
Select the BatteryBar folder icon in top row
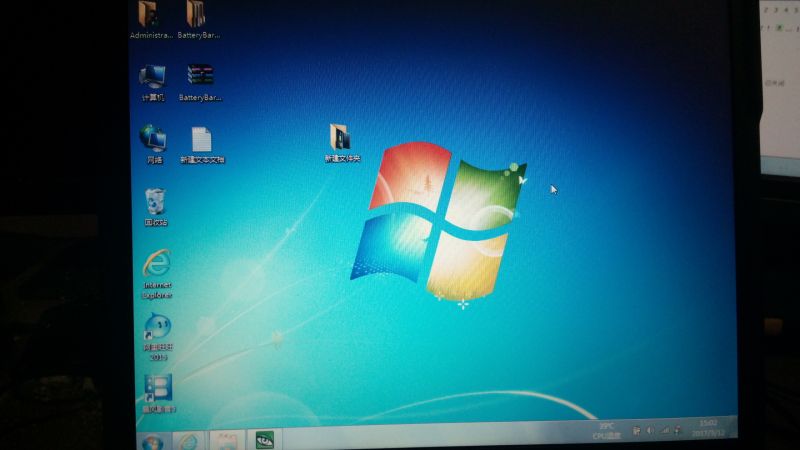pos(198,19)
